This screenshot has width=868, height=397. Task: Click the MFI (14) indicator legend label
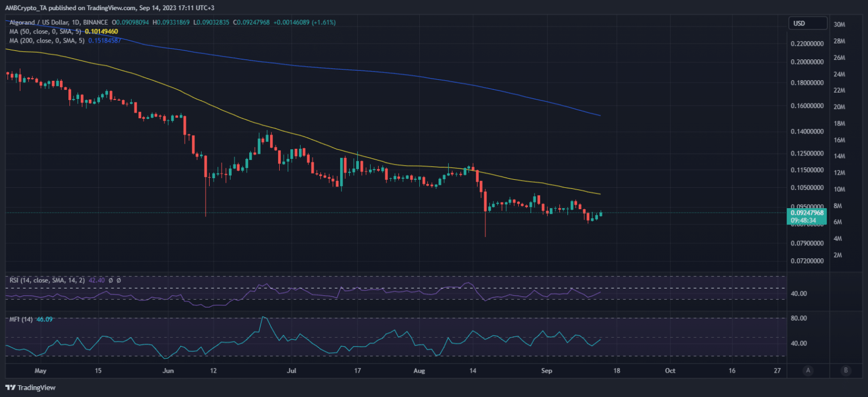(21, 320)
